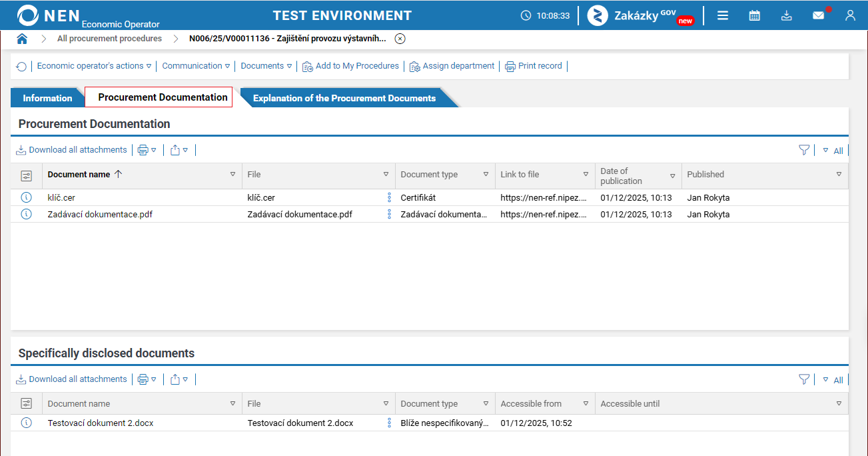
Task: Click the clock time 10:08:33
Action: pos(553,15)
